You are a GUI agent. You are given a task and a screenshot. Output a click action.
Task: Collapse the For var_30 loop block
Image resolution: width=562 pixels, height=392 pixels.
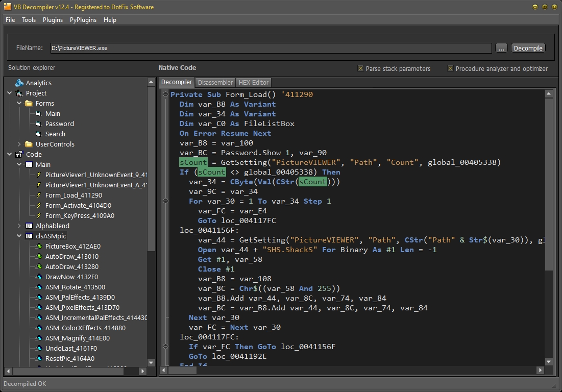[165, 201]
